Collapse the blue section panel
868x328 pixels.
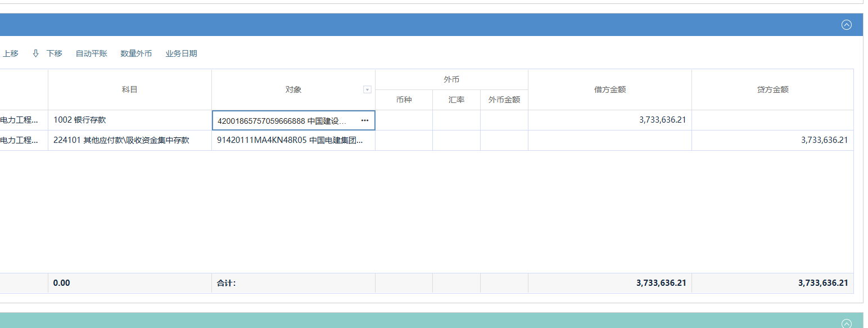pyautogui.click(x=846, y=25)
